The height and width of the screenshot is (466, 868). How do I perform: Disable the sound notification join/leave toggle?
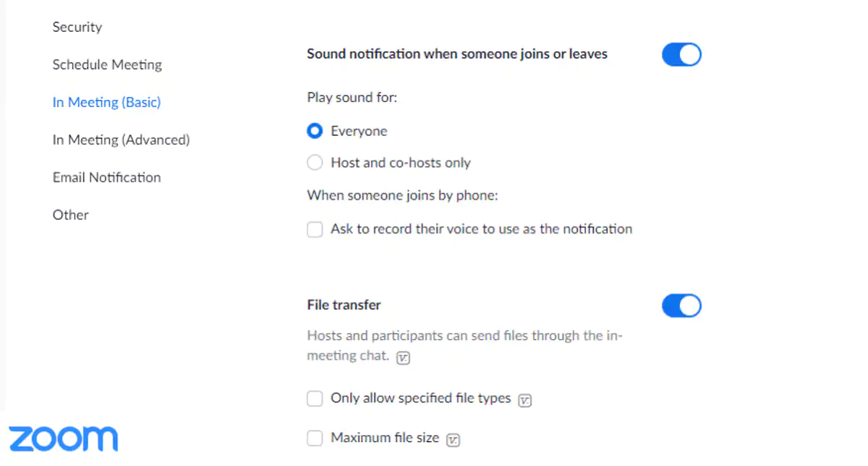681,54
